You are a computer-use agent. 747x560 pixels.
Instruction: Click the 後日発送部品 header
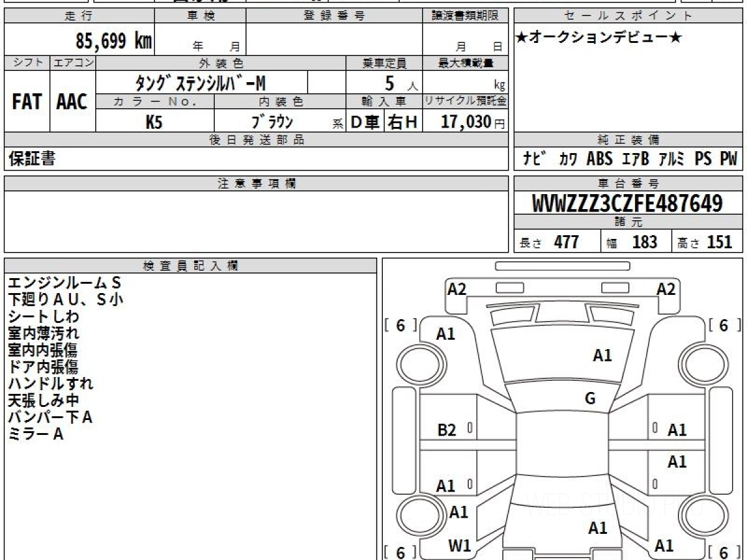(256, 140)
